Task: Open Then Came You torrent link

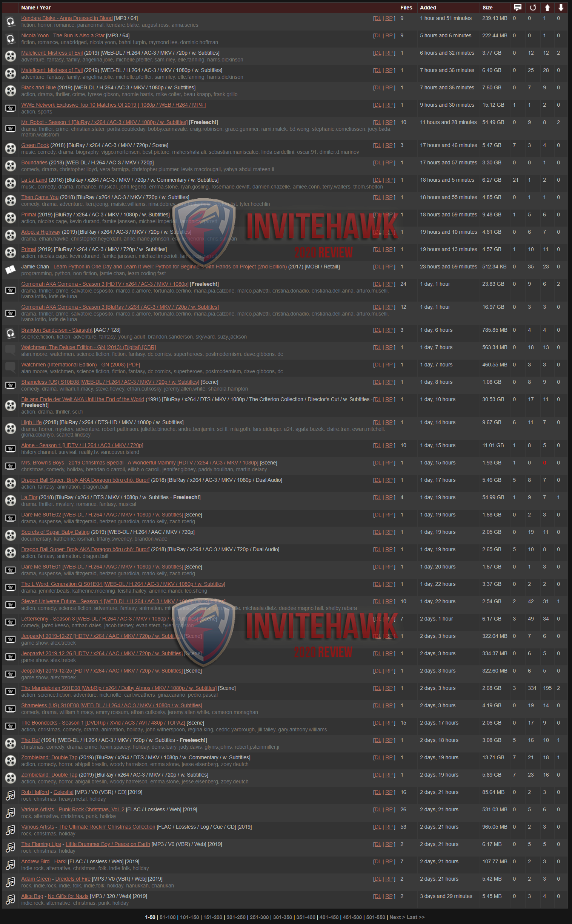Action: [40, 198]
